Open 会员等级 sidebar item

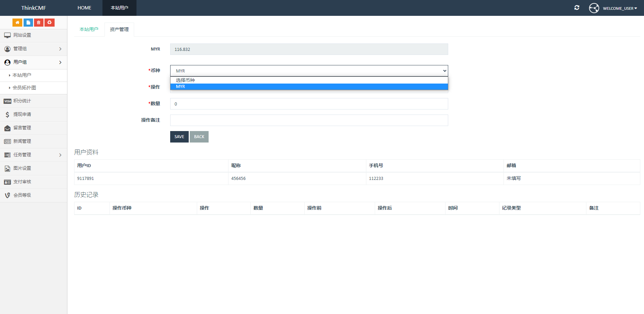22,195
